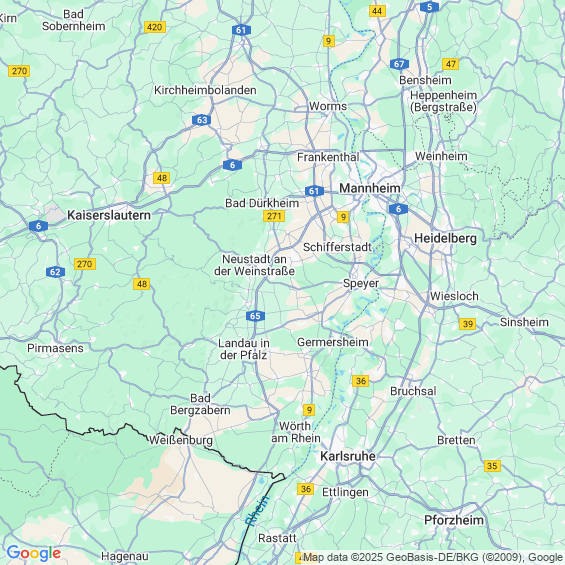
Task: Click the yellow 35 road sign near Bretten
Action: tap(492, 466)
